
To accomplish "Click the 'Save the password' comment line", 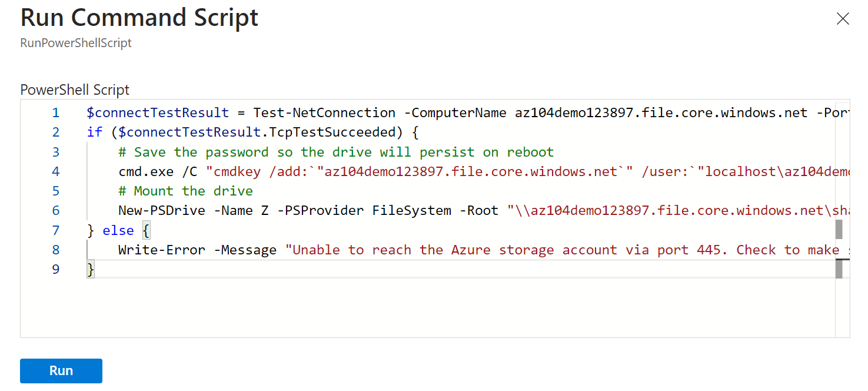I will click(x=335, y=152).
